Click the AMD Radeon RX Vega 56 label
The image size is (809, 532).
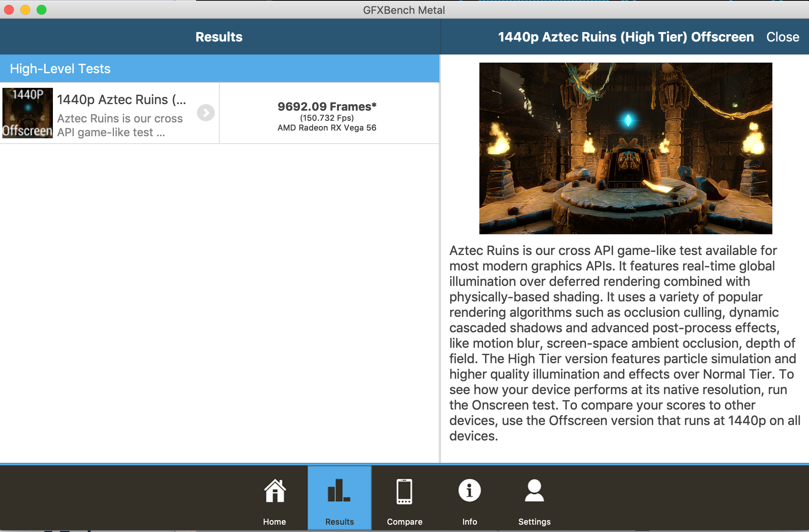[327, 128]
